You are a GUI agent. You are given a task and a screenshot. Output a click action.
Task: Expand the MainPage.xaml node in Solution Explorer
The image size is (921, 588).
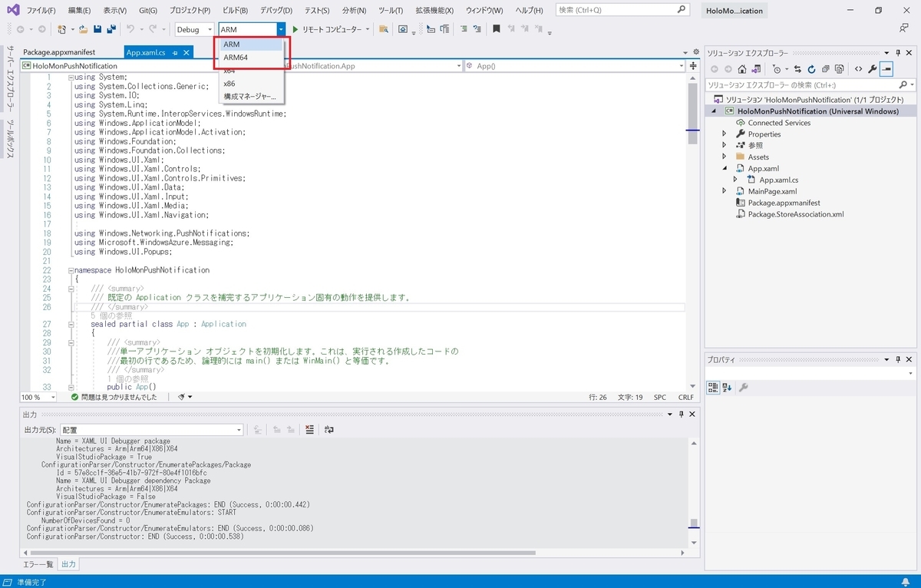pyautogui.click(x=724, y=191)
